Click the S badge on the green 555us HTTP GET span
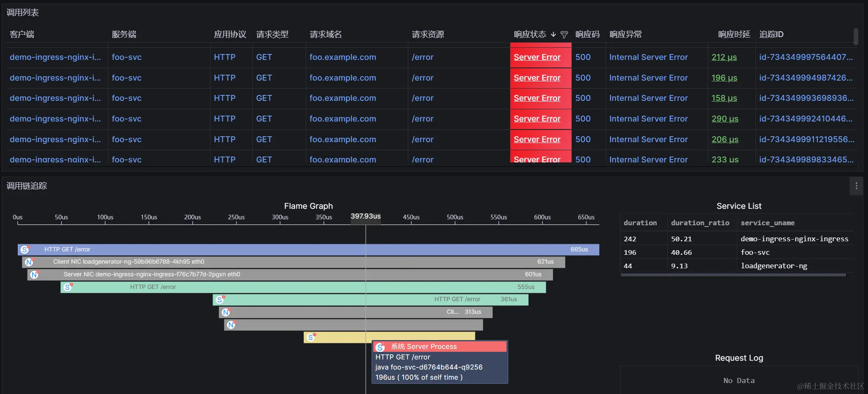The image size is (868, 394). coord(69,287)
